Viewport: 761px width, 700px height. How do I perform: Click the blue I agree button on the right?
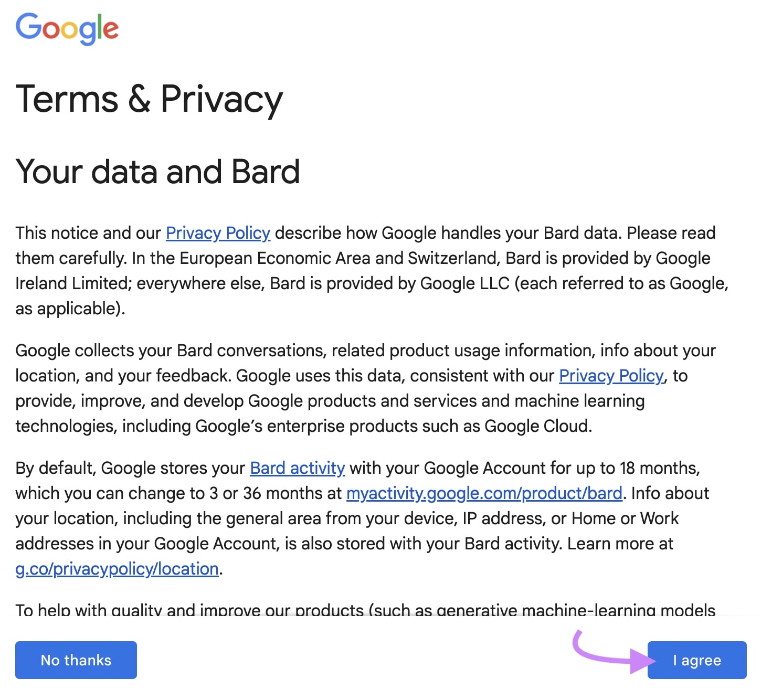[696, 660]
